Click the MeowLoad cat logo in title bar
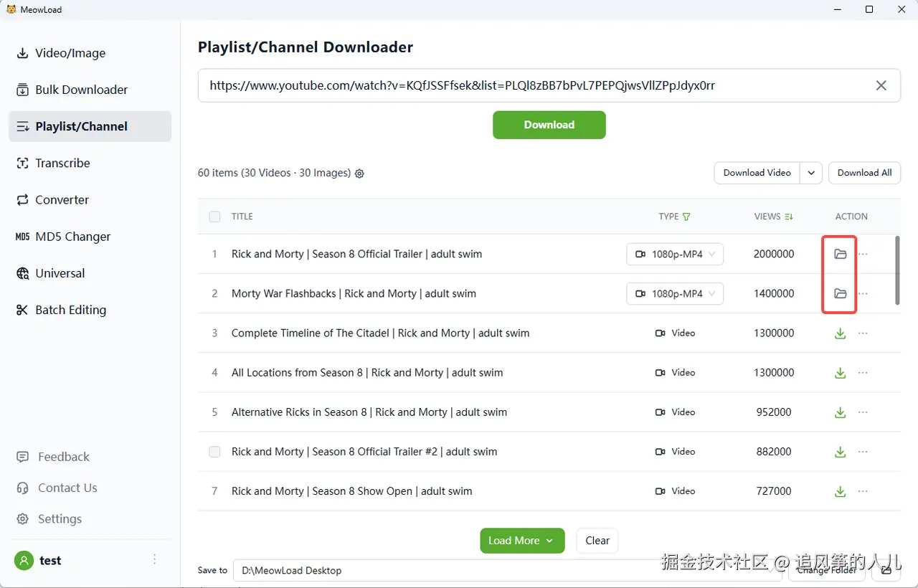This screenshot has width=918, height=588. click(x=11, y=9)
